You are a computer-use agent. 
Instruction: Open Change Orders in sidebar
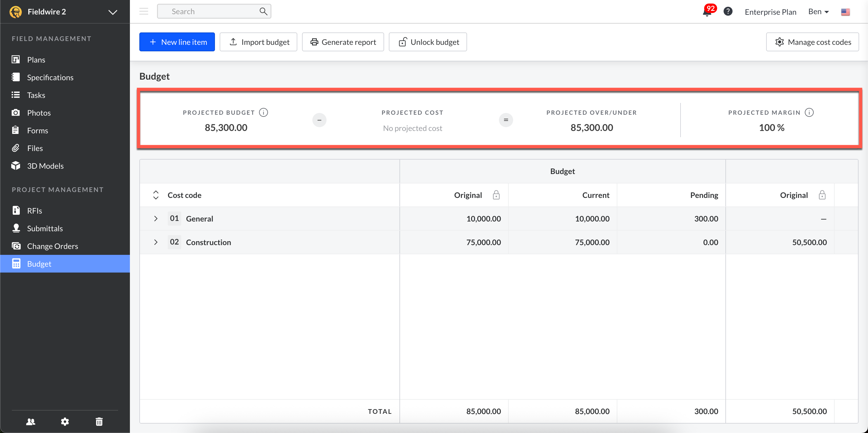52,246
